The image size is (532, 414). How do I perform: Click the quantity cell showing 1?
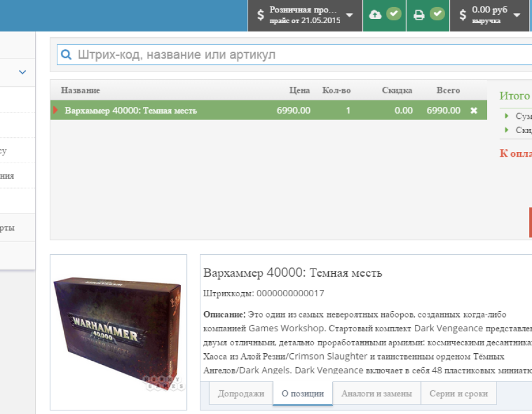pos(348,111)
